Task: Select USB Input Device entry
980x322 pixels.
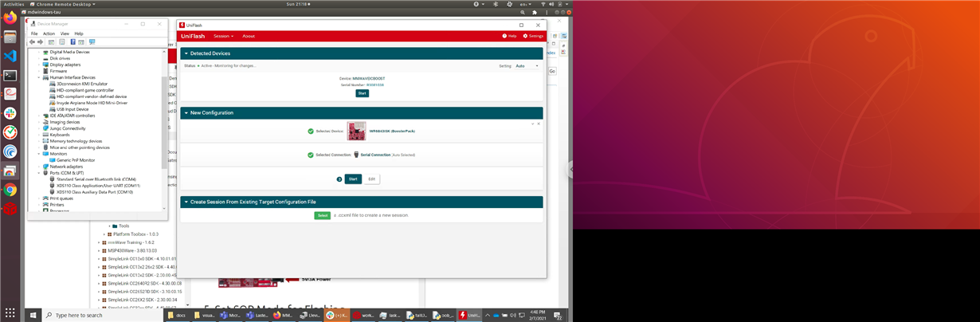Action: [x=73, y=109]
